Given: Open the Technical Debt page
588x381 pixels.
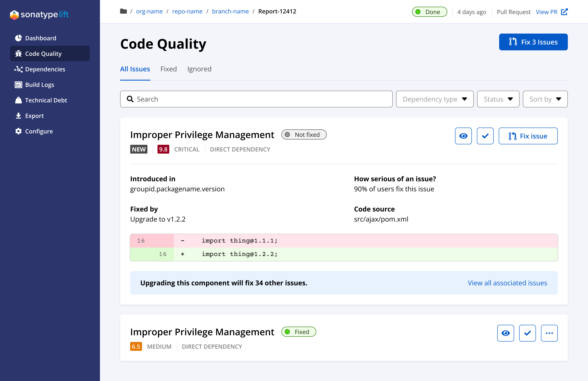Looking at the screenshot, I should coord(46,100).
